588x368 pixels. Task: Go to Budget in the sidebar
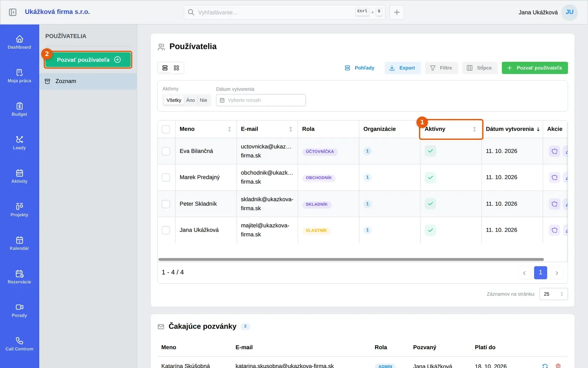(x=19, y=109)
